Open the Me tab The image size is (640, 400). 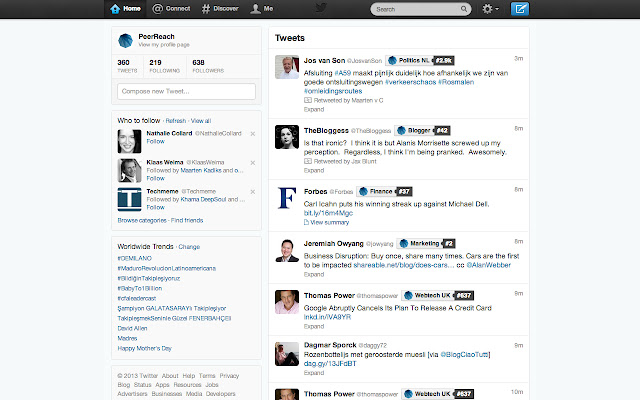(262, 9)
